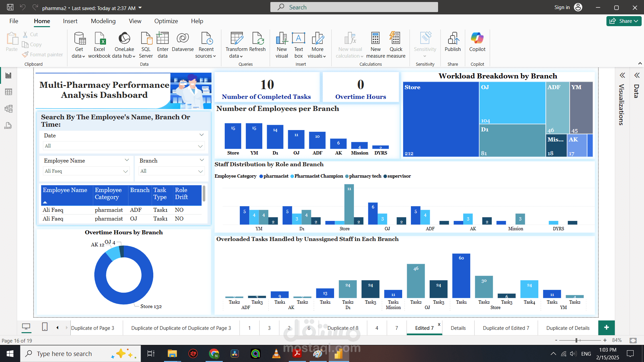644x362 pixels.
Task: Select the Store block in treemap
Action: tap(441, 119)
